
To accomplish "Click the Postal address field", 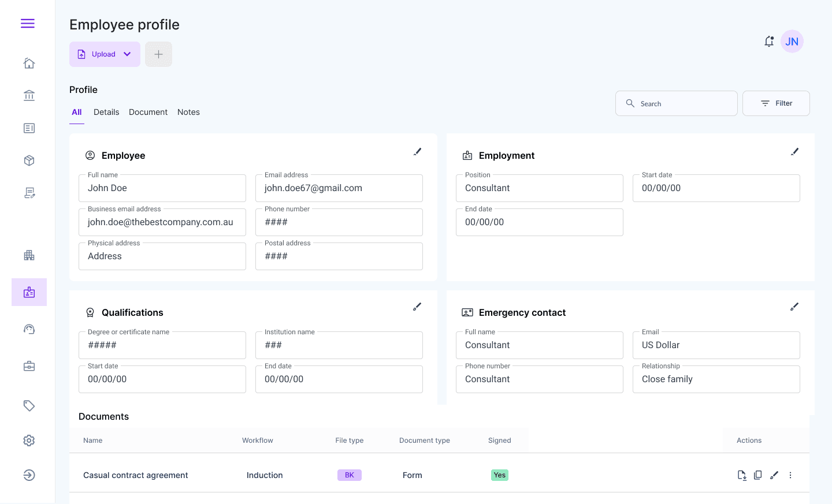I will (339, 256).
